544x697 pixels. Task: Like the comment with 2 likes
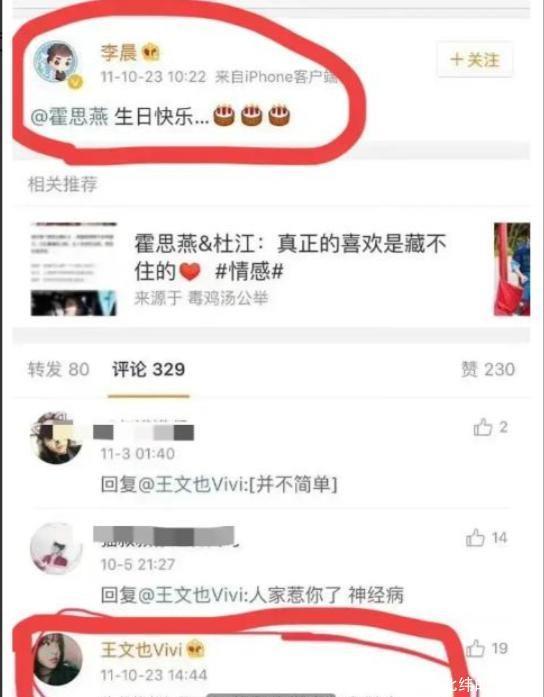pyautogui.click(x=483, y=427)
